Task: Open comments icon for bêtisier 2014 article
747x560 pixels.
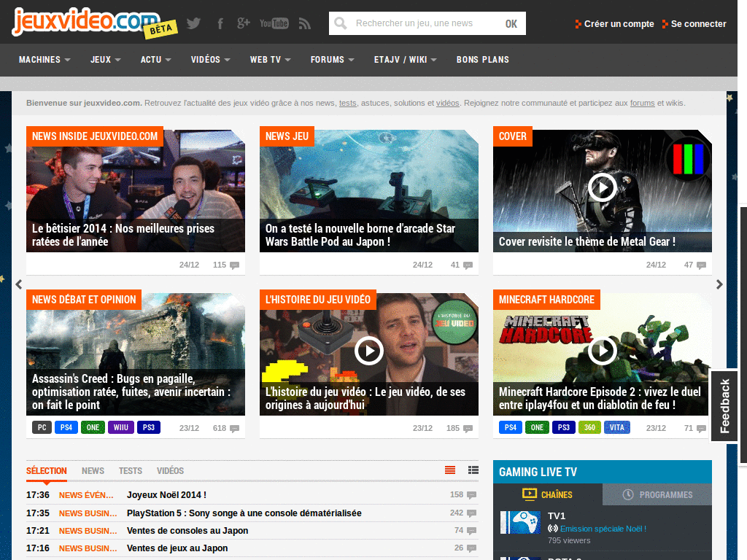Action: tap(234, 265)
